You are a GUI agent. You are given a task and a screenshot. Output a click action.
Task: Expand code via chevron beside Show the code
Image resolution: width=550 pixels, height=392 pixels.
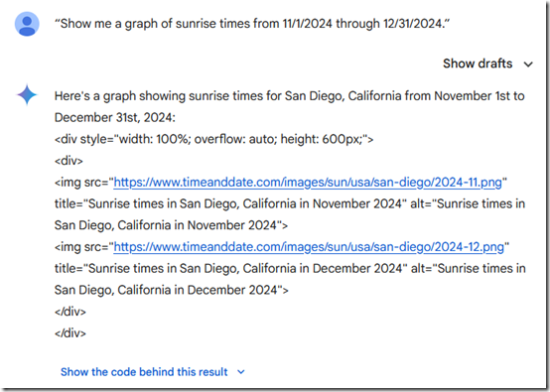click(x=241, y=372)
